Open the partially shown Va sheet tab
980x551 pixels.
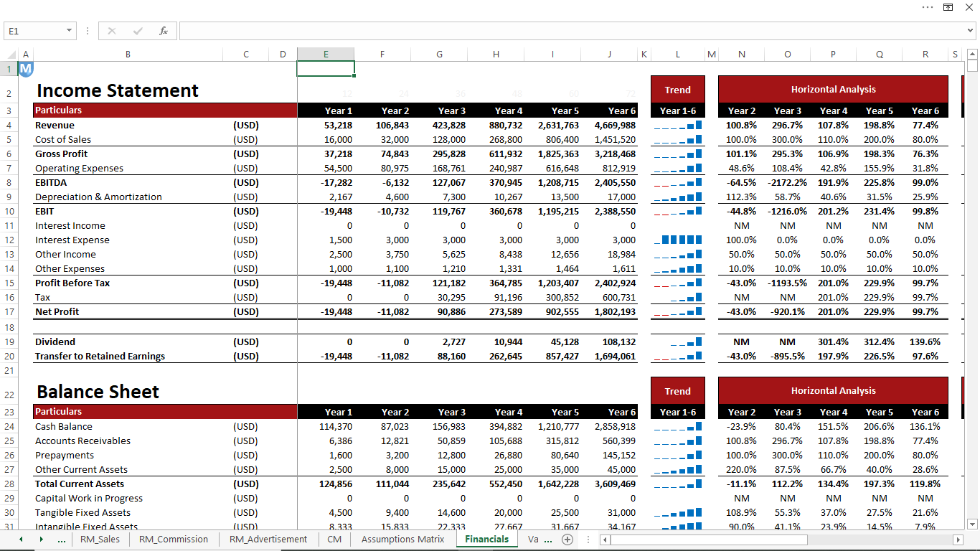(533, 540)
